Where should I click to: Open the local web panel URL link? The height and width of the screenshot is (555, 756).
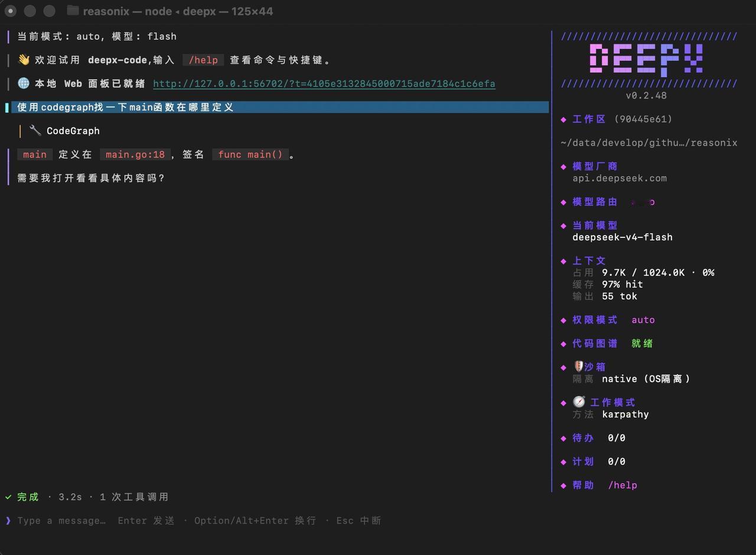324,84
